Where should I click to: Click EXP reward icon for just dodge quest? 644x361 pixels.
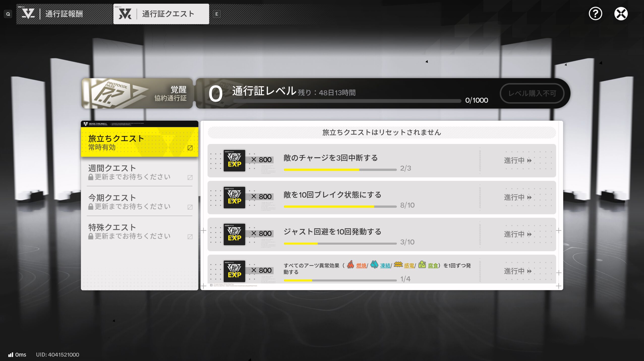click(x=234, y=234)
